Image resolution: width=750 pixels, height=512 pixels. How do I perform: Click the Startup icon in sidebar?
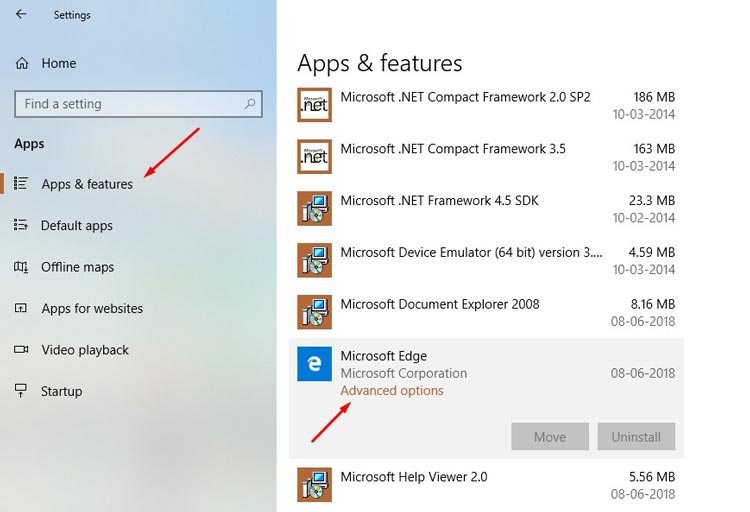tap(21, 390)
